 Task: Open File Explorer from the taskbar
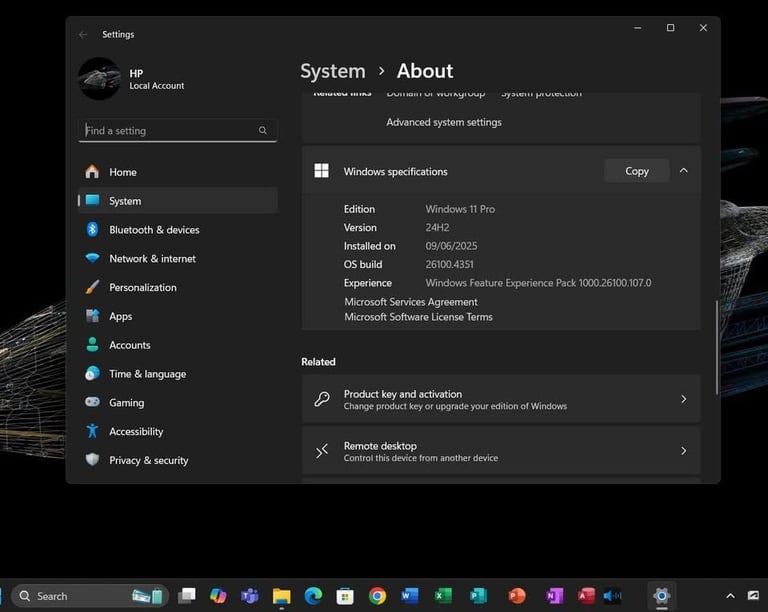(282, 595)
